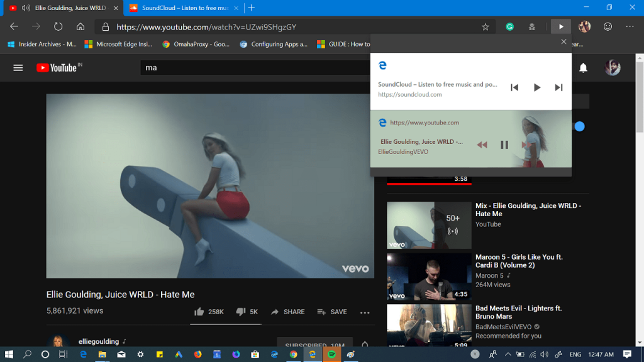Open the Grammarly extension icon
Screen dimensions: 644x362
point(509,27)
